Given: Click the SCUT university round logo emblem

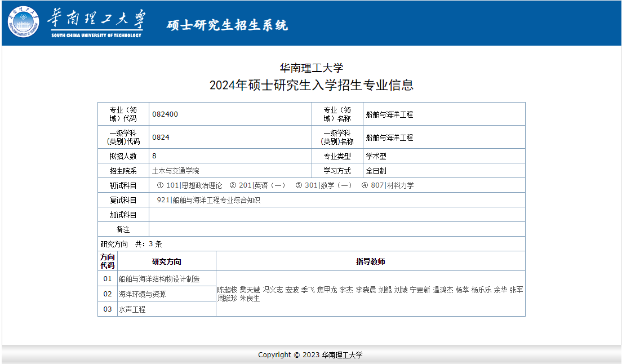Looking at the screenshot, I should [x=24, y=22].
